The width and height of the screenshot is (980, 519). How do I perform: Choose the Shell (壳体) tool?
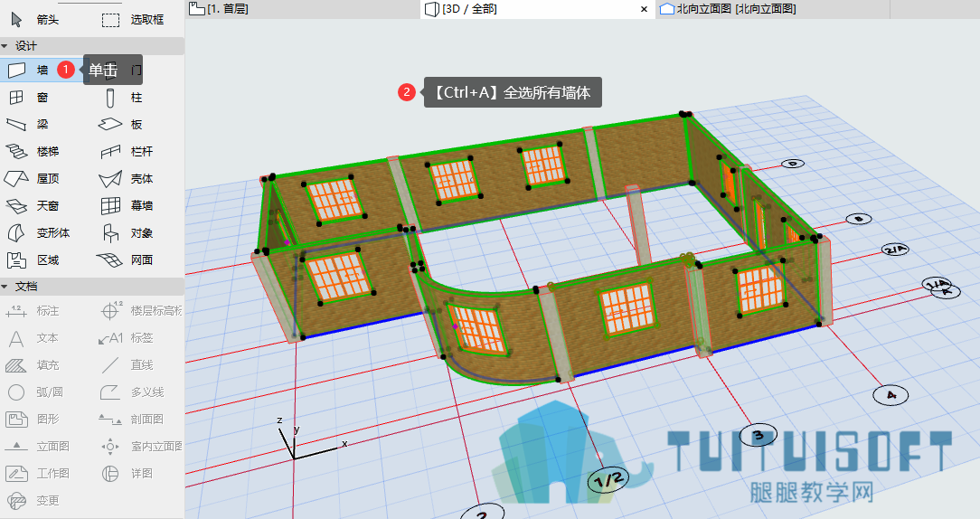[127, 179]
